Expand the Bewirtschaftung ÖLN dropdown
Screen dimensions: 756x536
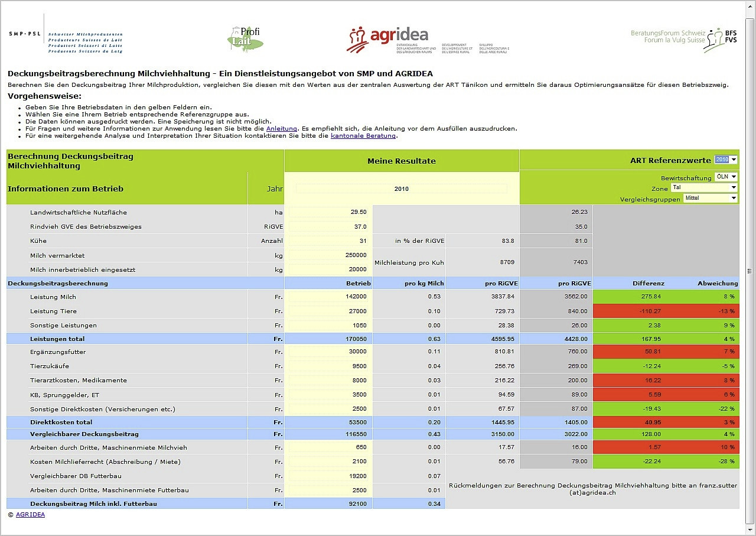coord(726,177)
